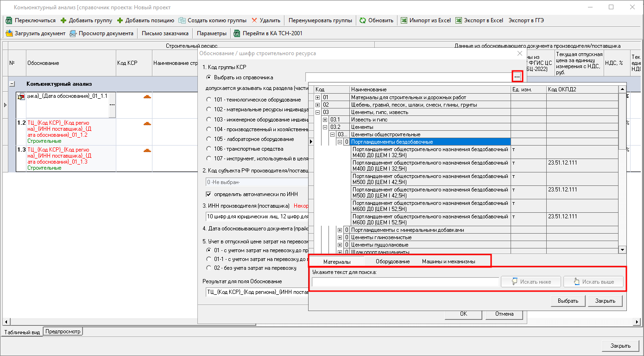The height and width of the screenshot is (356, 644).
Task: Click the Просмотр документа icon
Action: (73, 33)
